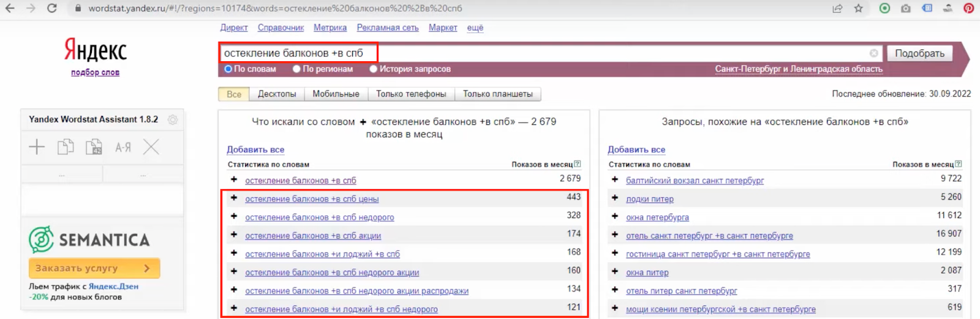This screenshot has height=319, width=980.
Task: Add 'остекление балконов +в спб цены' with plus icon
Action: tap(234, 198)
